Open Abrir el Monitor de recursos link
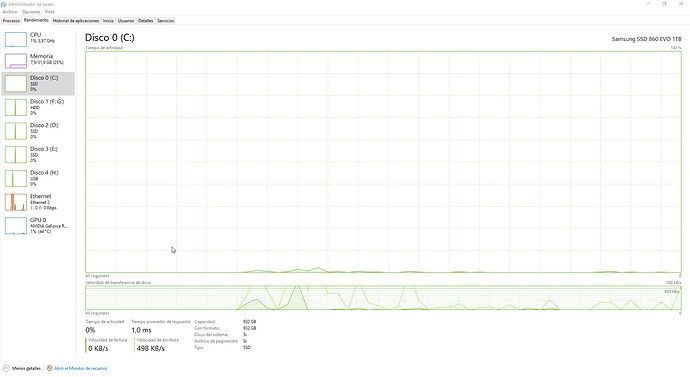This screenshot has width=690, height=377. (77, 368)
